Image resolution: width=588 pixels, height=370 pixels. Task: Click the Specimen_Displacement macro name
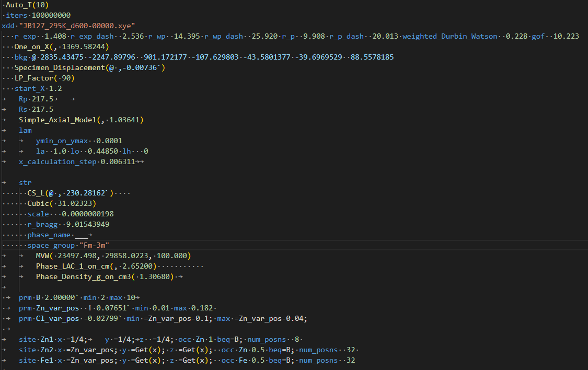pos(60,68)
